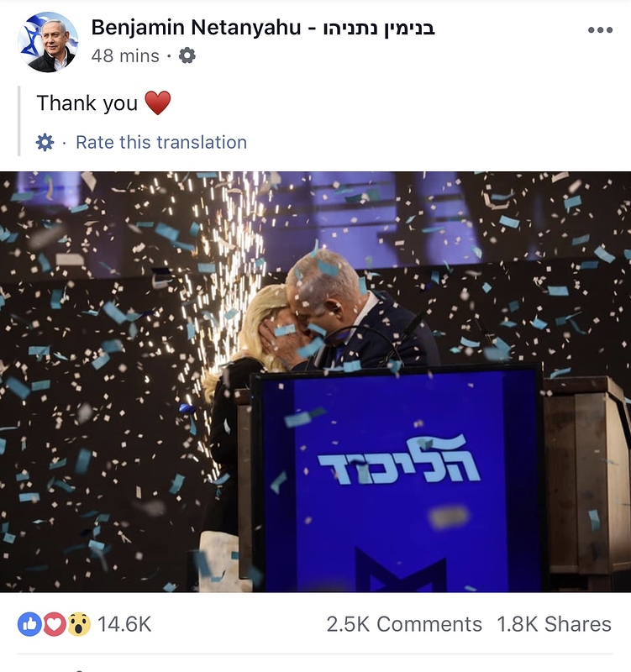Click the Love heart reaction icon
The width and height of the screenshot is (631, 672).
coord(54,624)
